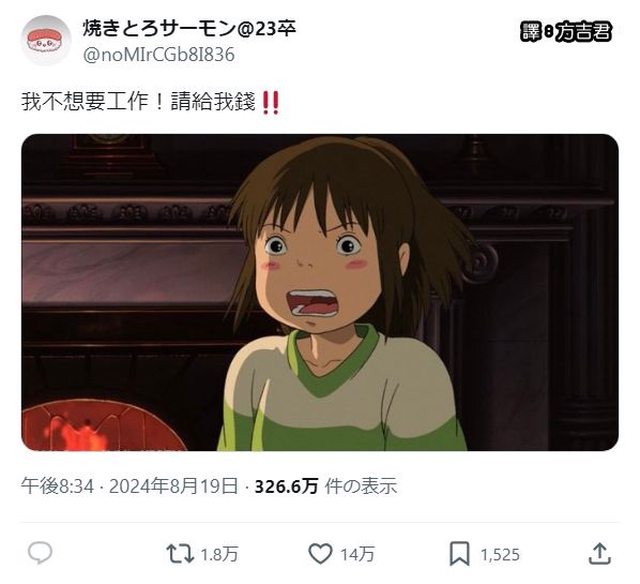Click the 2024年8月19日 date text
The height and width of the screenshot is (584, 640).
pyautogui.click(x=173, y=486)
